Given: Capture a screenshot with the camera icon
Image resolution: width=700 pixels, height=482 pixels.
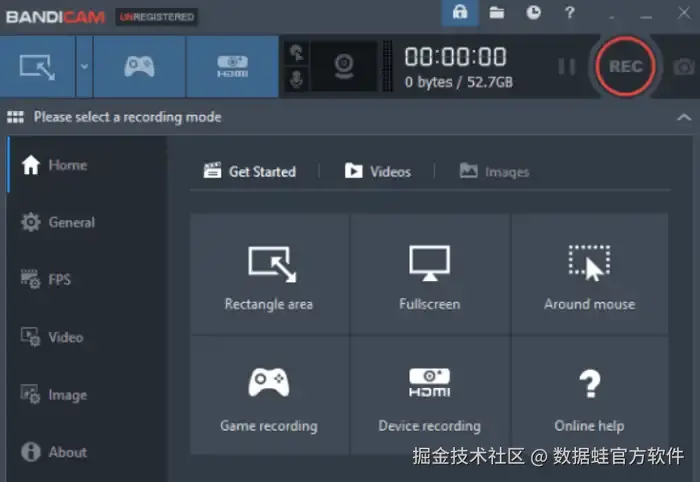Looking at the screenshot, I should click(x=683, y=67).
